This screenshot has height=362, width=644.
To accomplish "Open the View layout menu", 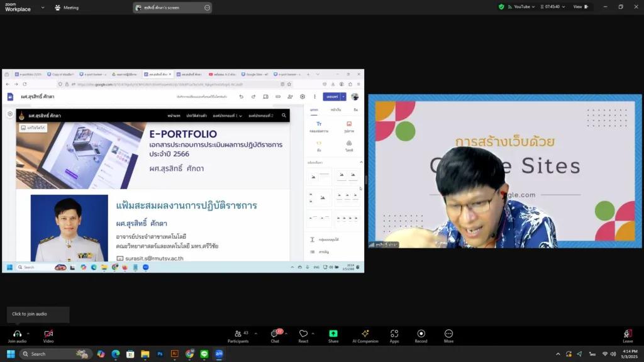I will click(579, 7).
